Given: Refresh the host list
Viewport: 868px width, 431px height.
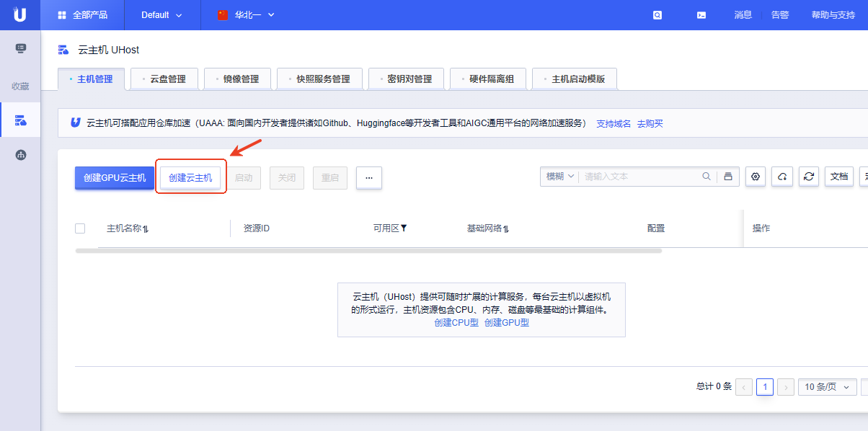Looking at the screenshot, I should pyautogui.click(x=809, y=177).
